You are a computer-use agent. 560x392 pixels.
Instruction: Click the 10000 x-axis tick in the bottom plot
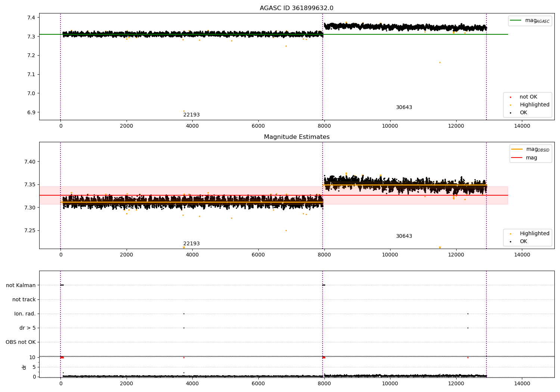(390, 384)
